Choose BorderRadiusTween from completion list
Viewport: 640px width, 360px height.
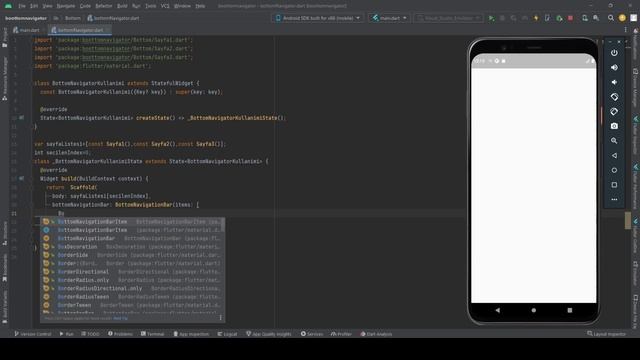132,297
